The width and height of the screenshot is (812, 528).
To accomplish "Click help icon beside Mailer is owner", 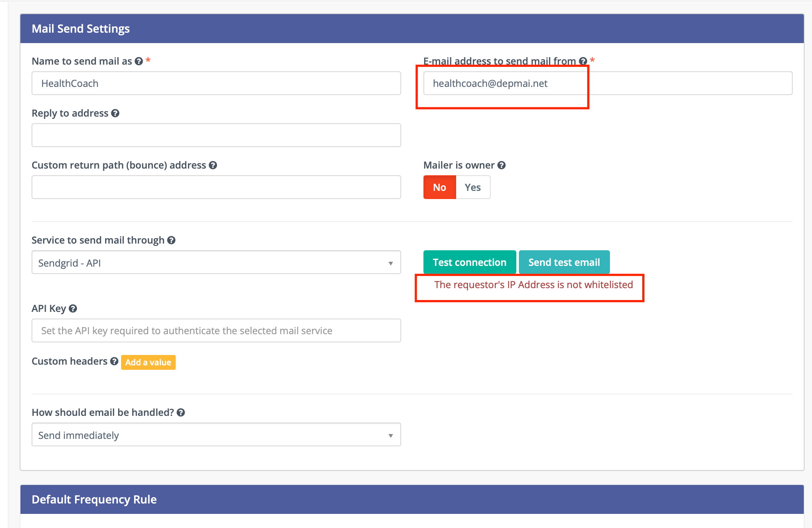I will (x=501, y=165).
